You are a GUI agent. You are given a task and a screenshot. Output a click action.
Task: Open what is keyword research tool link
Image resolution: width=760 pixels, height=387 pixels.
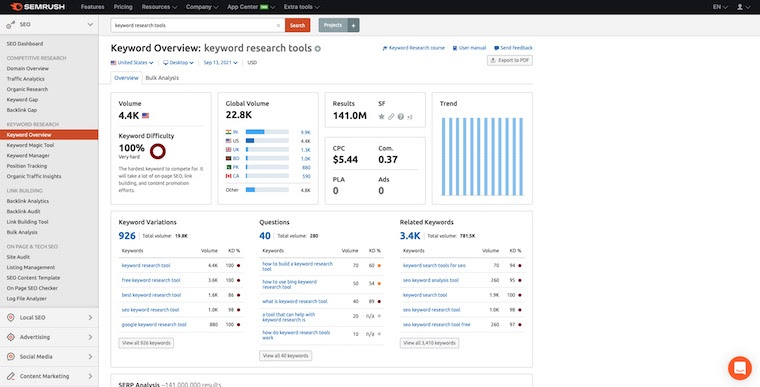click(295, 301)
